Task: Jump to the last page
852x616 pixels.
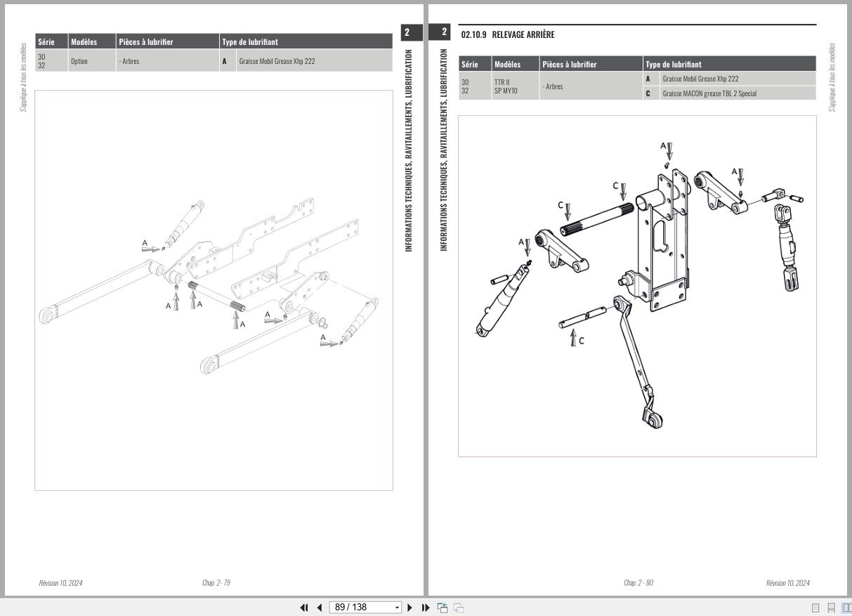Action: point(425,607)
